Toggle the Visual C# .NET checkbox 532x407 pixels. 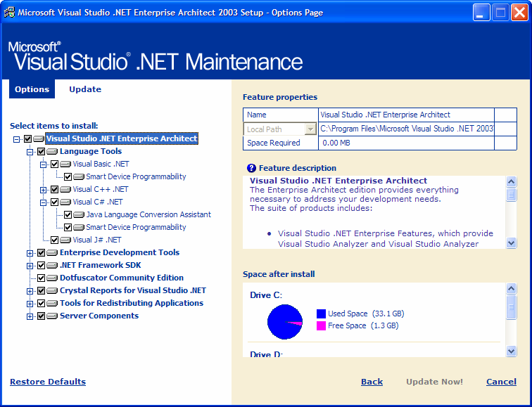pos(55,202)
